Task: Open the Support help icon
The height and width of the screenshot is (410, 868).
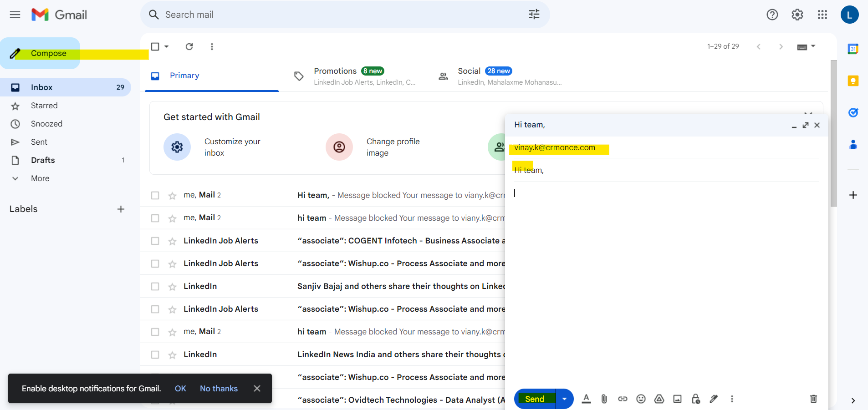Action: (772, 15)
